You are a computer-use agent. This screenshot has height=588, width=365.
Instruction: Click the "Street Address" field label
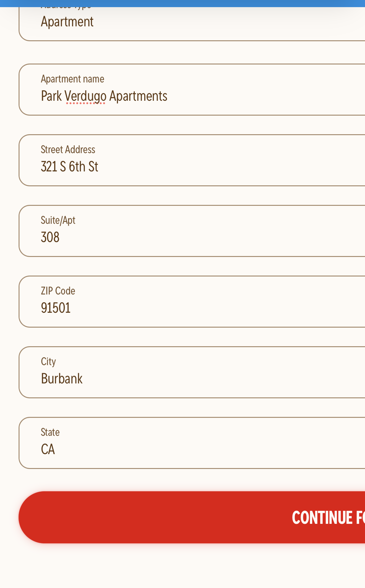[68, 150]
